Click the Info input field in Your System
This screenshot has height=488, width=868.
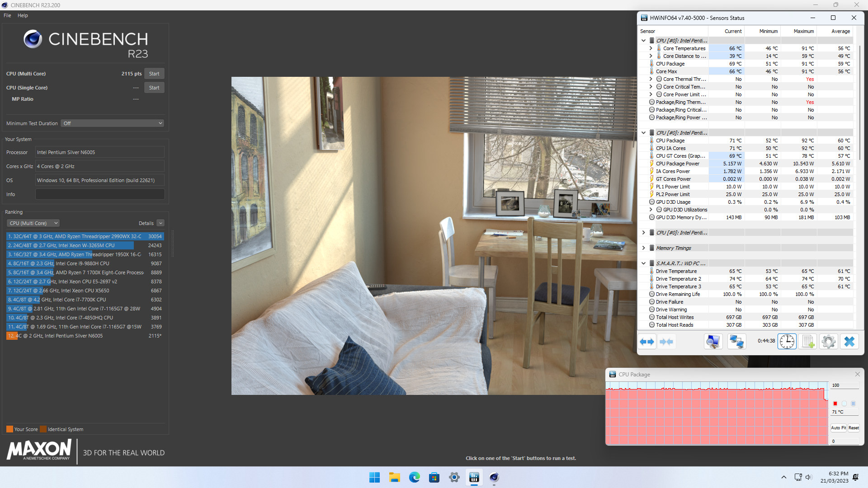coord(100,194)
